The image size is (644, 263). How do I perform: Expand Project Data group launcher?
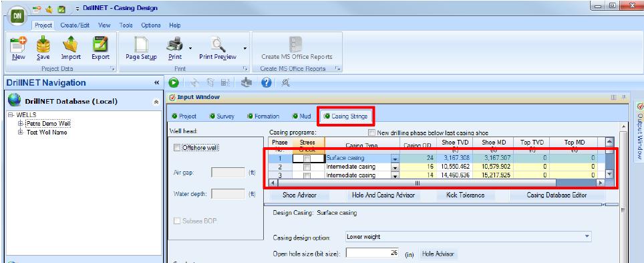pos(112,69)
